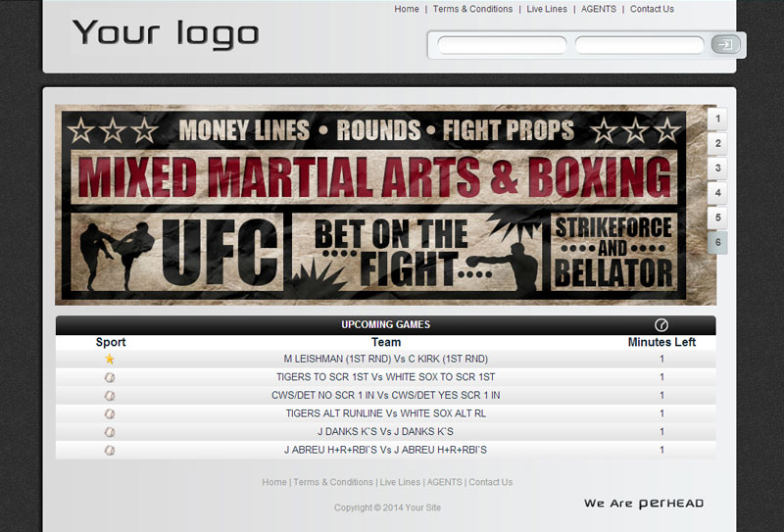The image size is (784, 532).
Task: Open AGENTS in top navigation
Action: point(599,9)
